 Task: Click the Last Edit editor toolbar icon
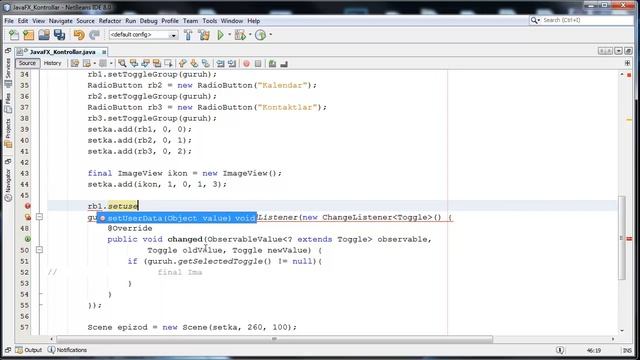click(x=75, y=64)
